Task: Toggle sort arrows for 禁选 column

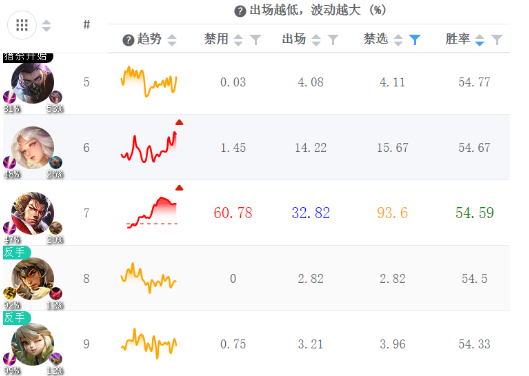Action: [398, 40]
